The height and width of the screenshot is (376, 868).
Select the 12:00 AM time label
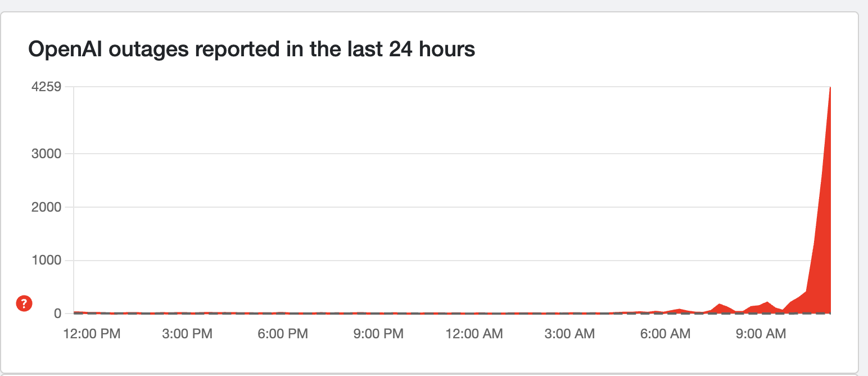pos(474,334)
